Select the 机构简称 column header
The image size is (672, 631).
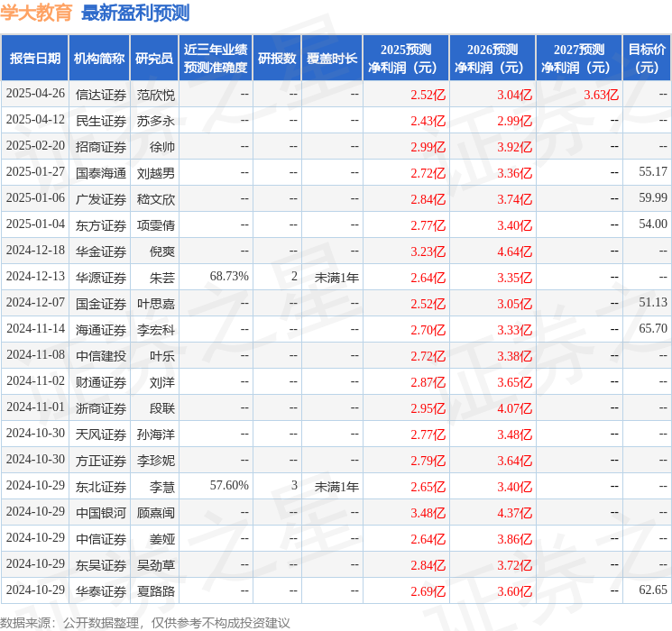pos(99,59)
